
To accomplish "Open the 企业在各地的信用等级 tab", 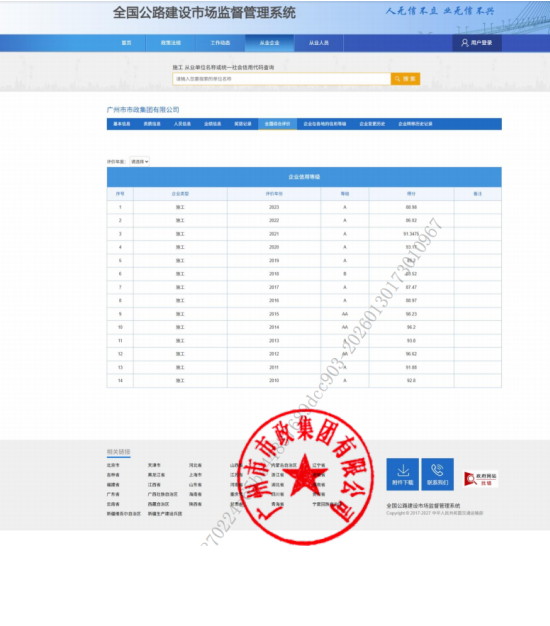I will click(324, 124).
